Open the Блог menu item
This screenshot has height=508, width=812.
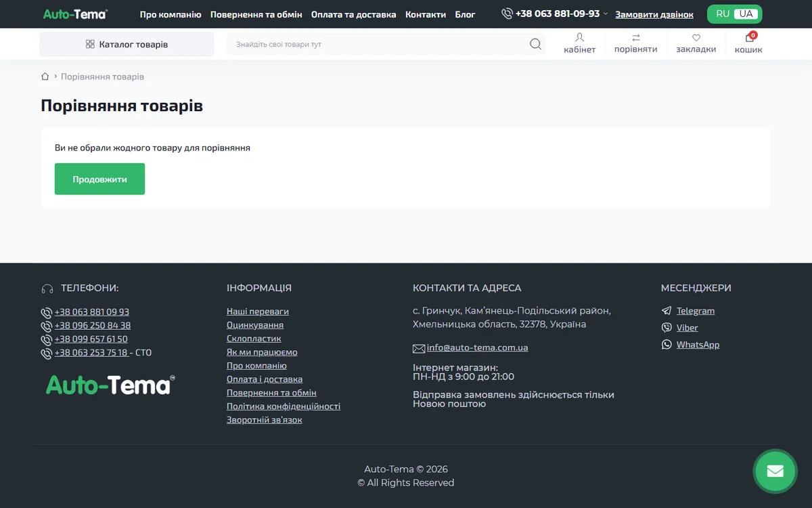click(466, 14)
